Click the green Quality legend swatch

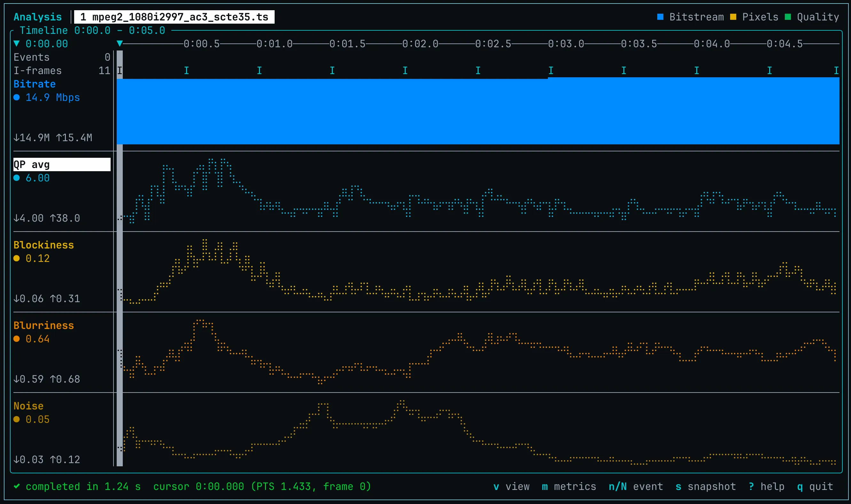[788, 17]
